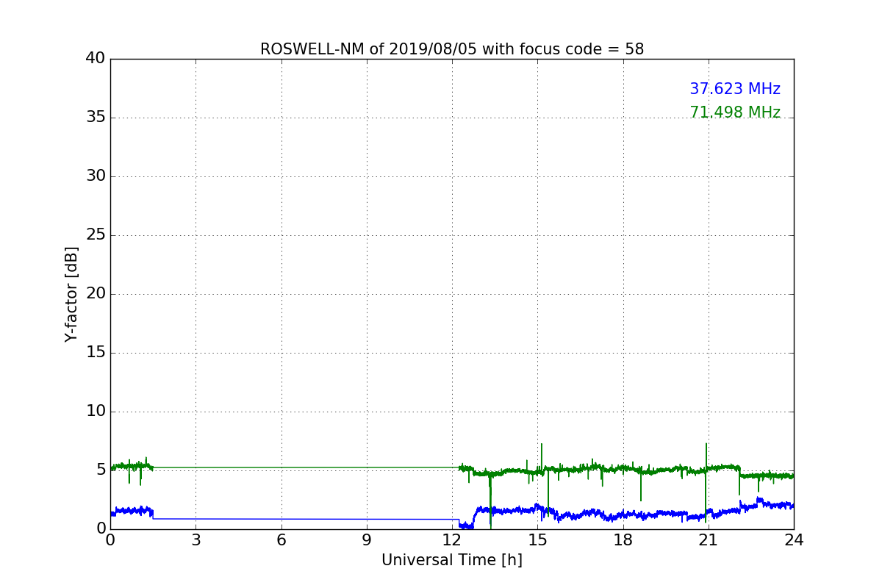The height and width of the screenshot is (588, 882).
Task: Click the Universal Time [h] axis label
Action: coord(452,560)
